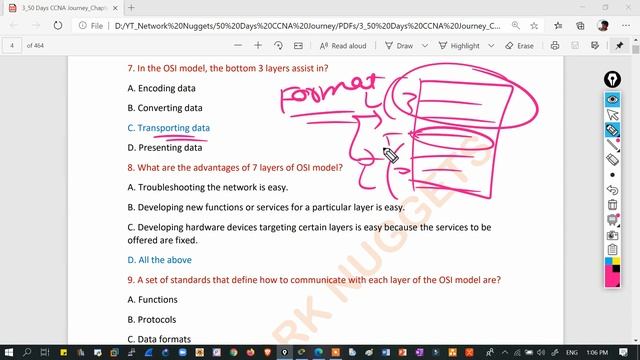640x360 pixels.
Task: Pick the blue color swatch in pen toolbar
Action: 609,261
